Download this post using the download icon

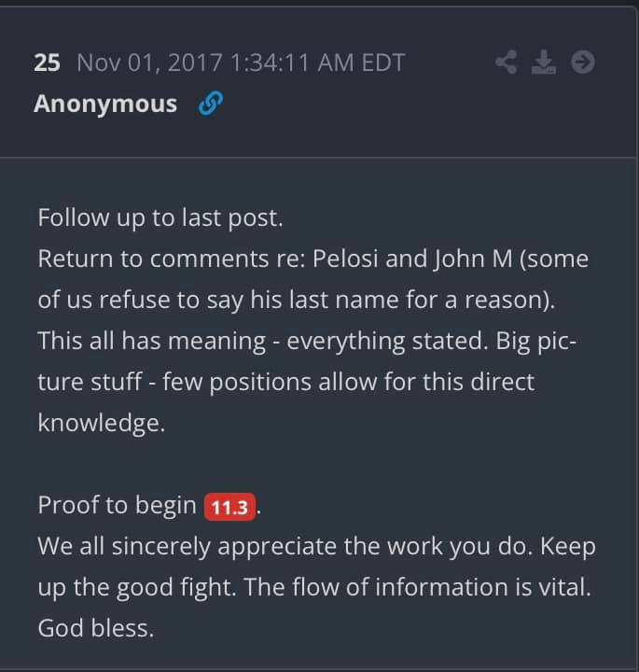click(543, 63)
